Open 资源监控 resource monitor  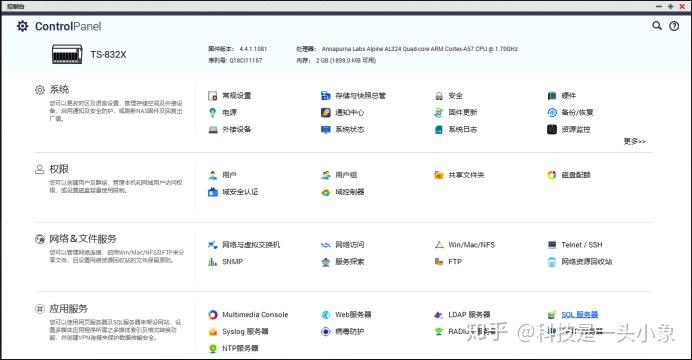pyautogui.click(x=568, y=129)
